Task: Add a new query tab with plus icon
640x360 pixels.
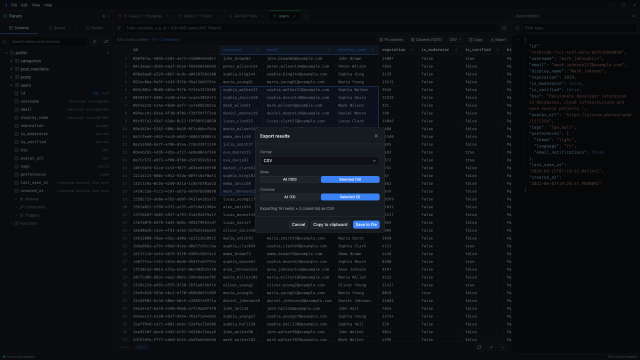Action: pyautogui.click(x=306, y=16)
